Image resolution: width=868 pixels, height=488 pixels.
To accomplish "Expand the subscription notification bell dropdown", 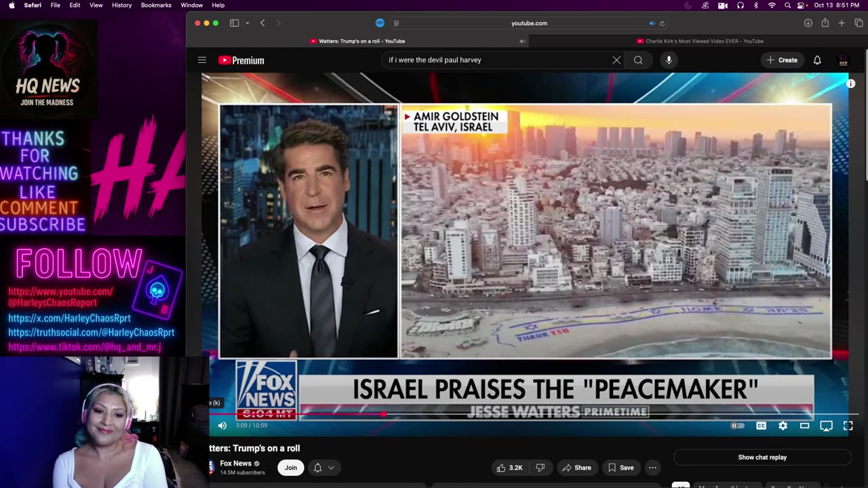I will click(323, 468).
